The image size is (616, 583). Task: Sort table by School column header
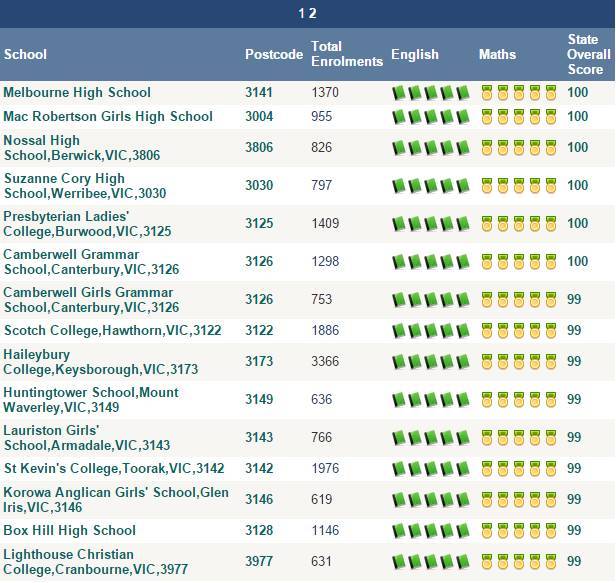pyautogui.click(x=25, y=54)
